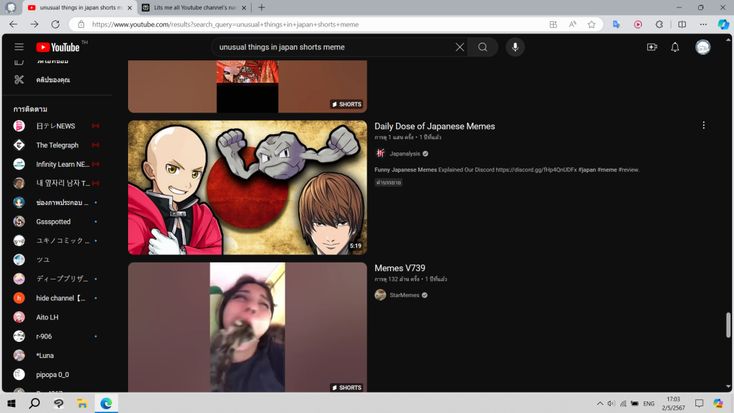The image size is (734, 413).
Task: Open the Japanalysis channel link
Action: (404, 154)
